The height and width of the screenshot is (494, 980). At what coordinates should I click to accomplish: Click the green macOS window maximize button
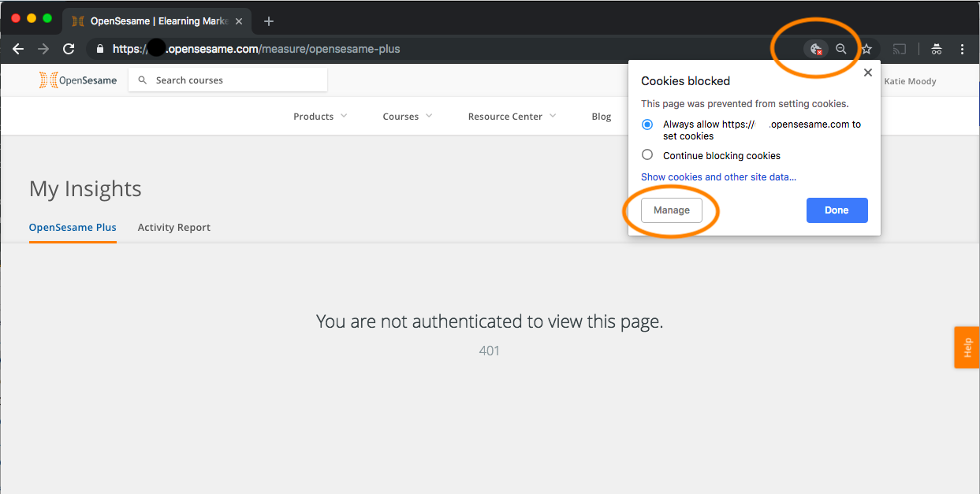point(47,18)
